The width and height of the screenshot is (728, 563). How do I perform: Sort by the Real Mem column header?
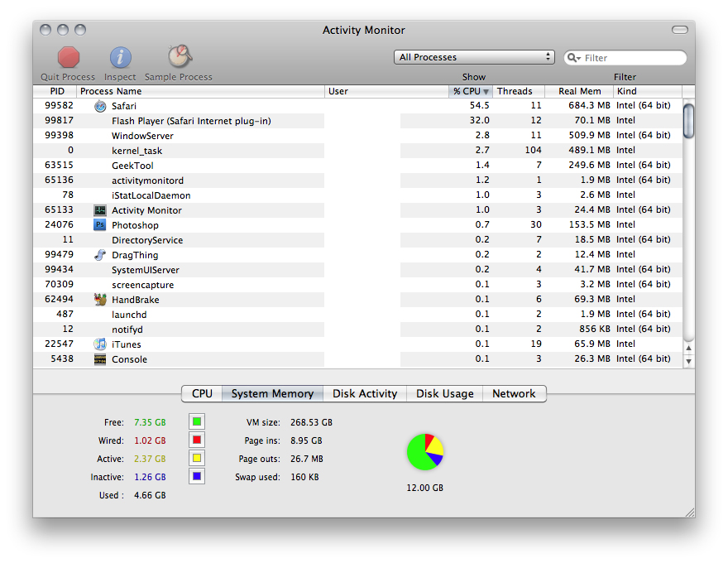[x=579, y=91]
